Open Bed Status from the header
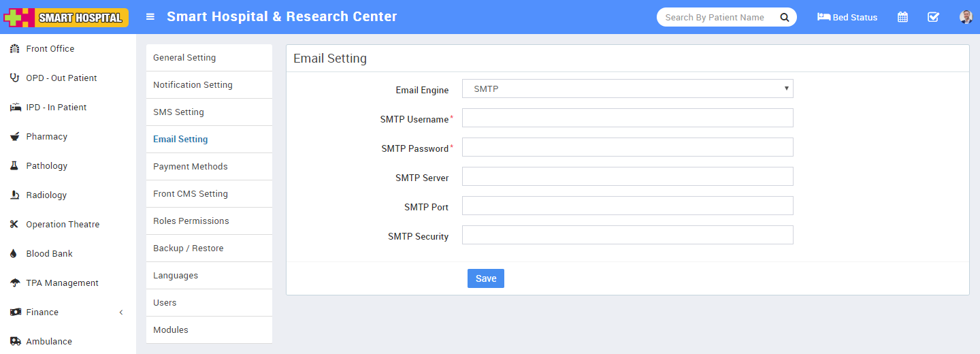This screenshot has width=980, height=354. (x=847, y=17)
